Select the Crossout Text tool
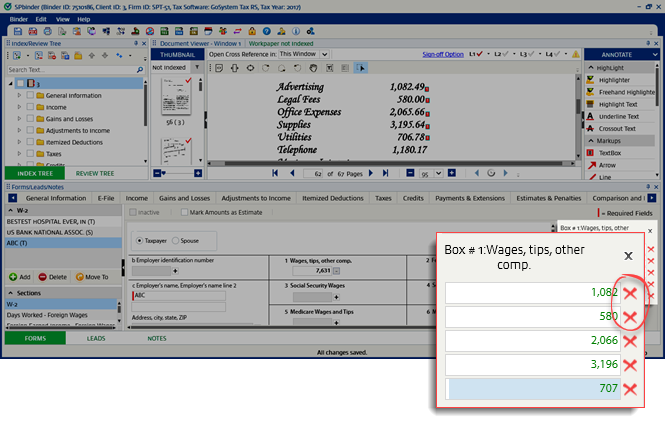665x428 pixels. [x=617, y=129]
